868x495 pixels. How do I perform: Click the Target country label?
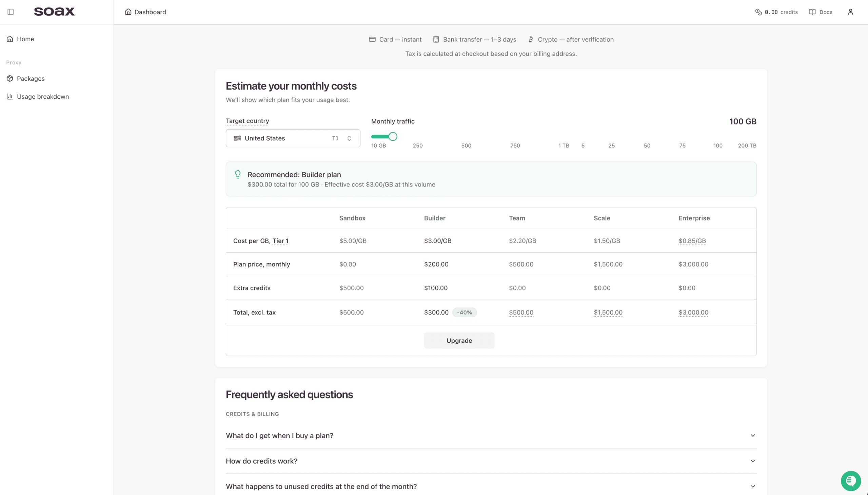pyautogui.click(x=247, y=121)
